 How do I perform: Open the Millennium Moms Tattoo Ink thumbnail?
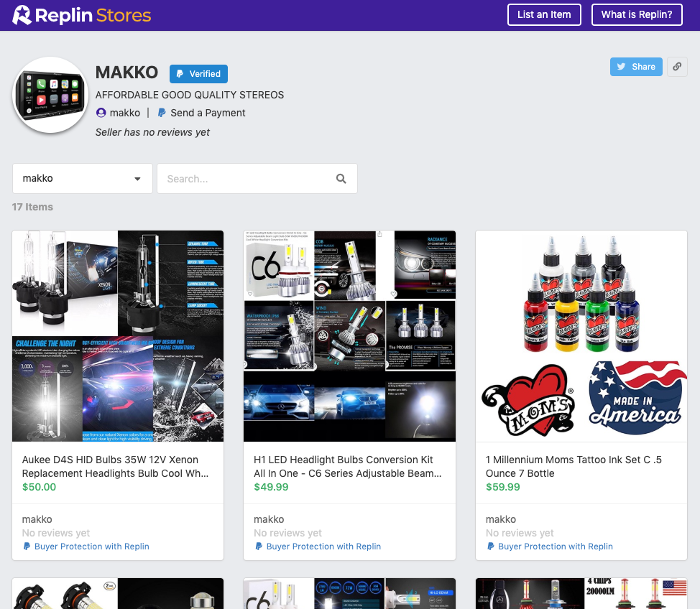tap(581, 335)
